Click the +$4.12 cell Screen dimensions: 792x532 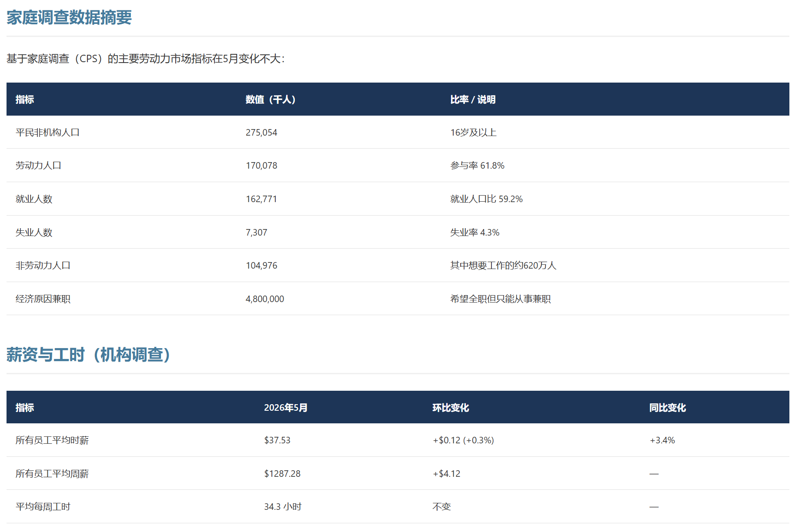[x=446, y=474]
